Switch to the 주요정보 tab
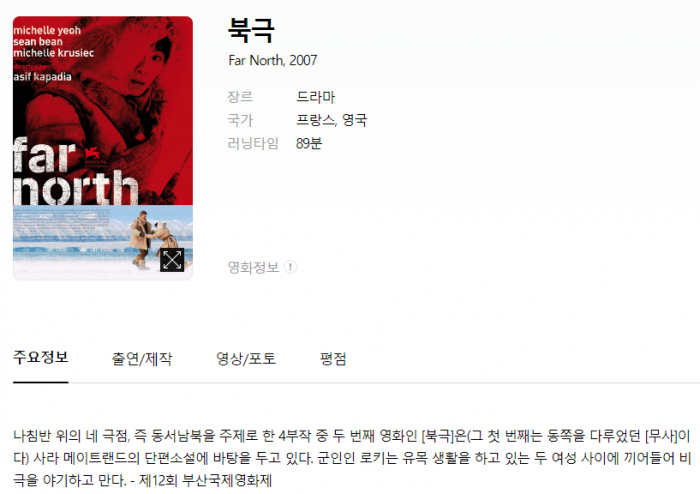 (x=41, y=357)
